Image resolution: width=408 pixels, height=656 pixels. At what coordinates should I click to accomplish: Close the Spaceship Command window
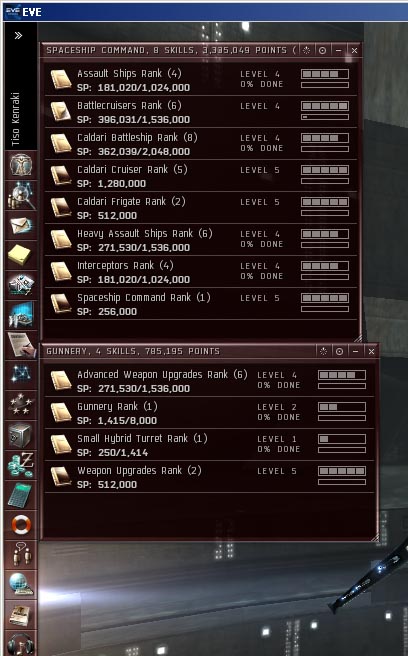[x=354, y=51]
